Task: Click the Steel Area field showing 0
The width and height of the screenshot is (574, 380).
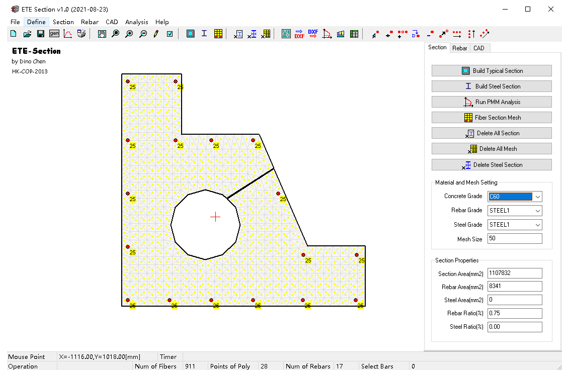Action: [x=514, y=300]
